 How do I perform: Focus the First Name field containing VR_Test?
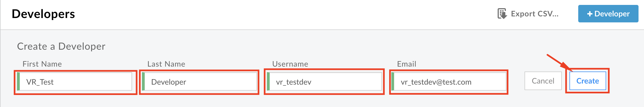pyautogui.click(x=75, y=82)
